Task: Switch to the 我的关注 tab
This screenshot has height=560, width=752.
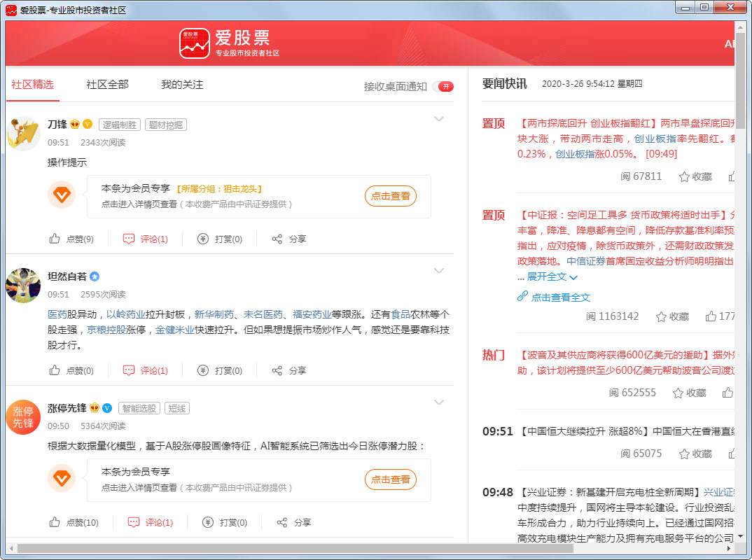Action: tap(182, 85)
